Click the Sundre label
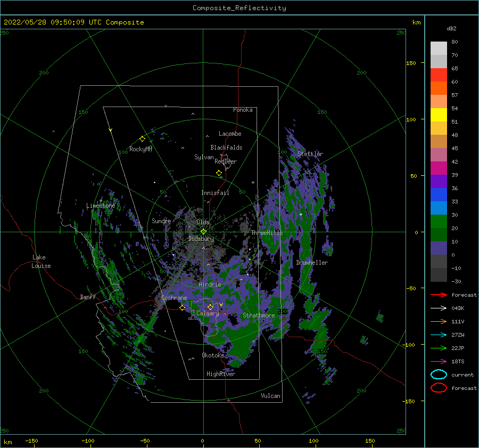The height and width of the screenshot is (448, 479). (x=161, y=221)
